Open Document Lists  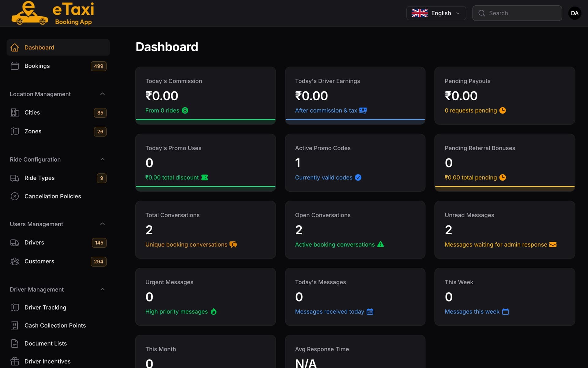pos(58,343)
